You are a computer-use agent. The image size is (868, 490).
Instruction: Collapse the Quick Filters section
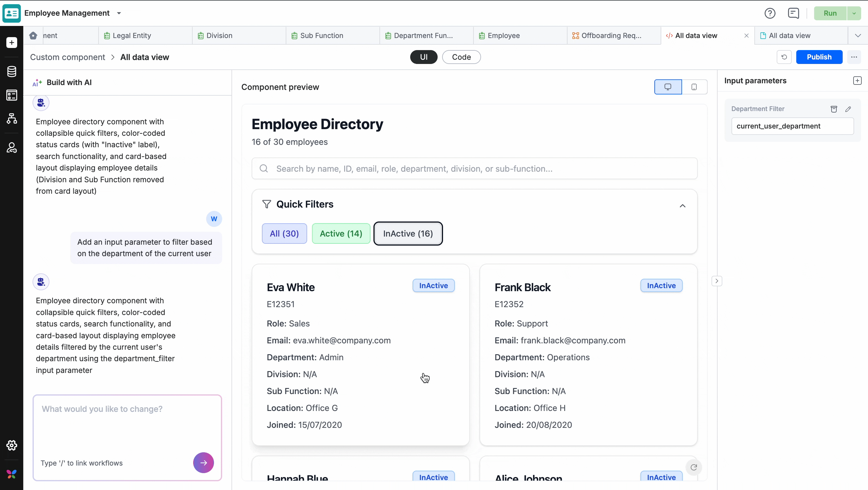[682, 205]
